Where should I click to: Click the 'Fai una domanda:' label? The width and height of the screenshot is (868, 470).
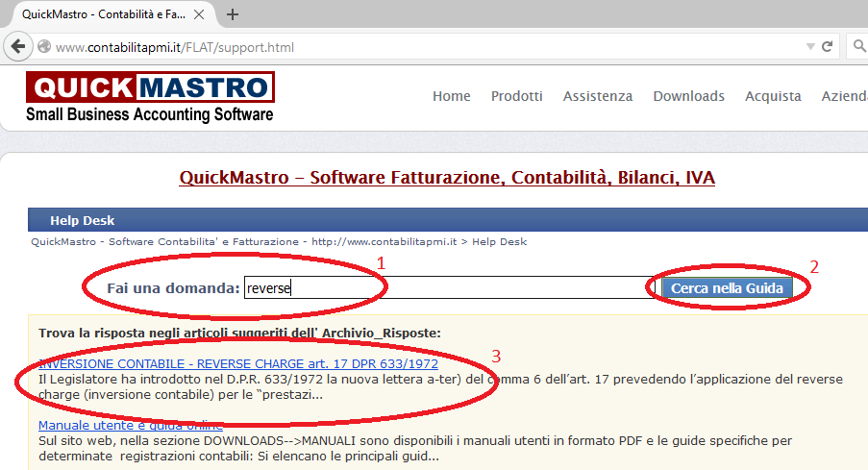[x=173, y=288]
